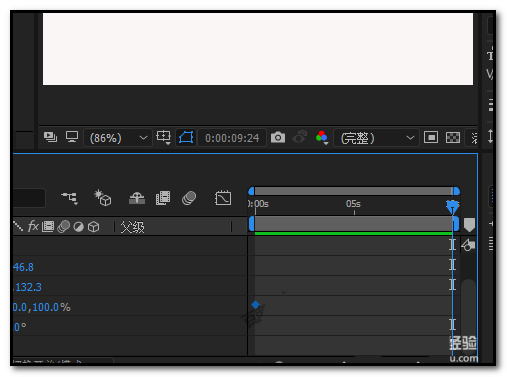Open the color channel selector

322,137
